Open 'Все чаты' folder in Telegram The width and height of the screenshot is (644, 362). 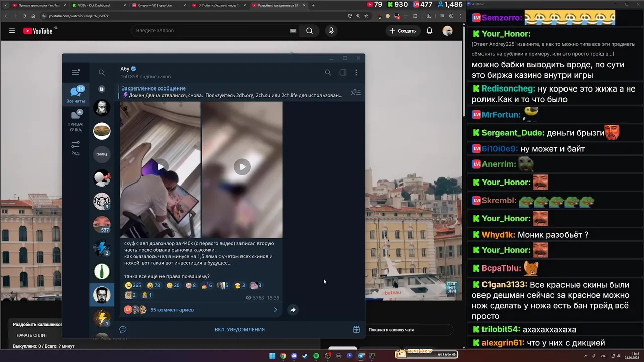(x=76, y=95)
